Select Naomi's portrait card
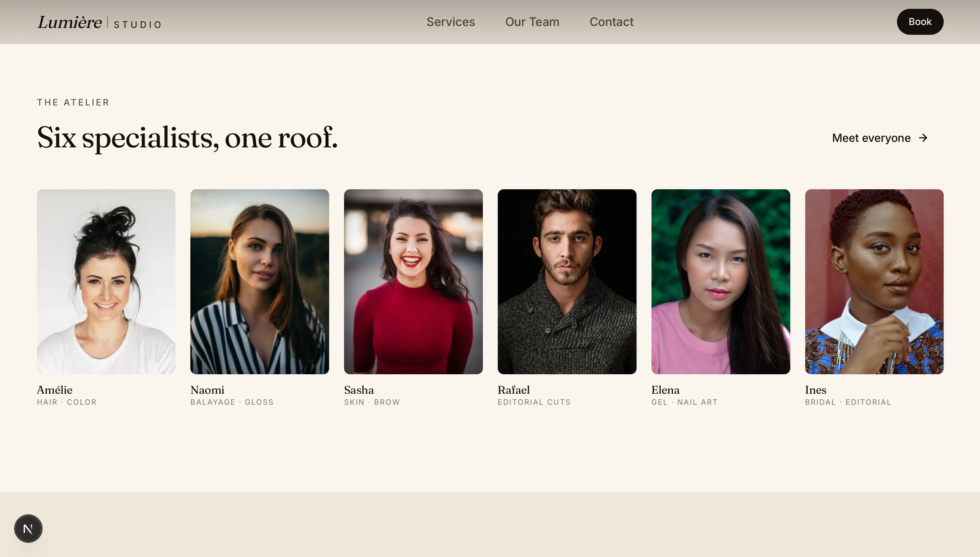 [259, 281]
